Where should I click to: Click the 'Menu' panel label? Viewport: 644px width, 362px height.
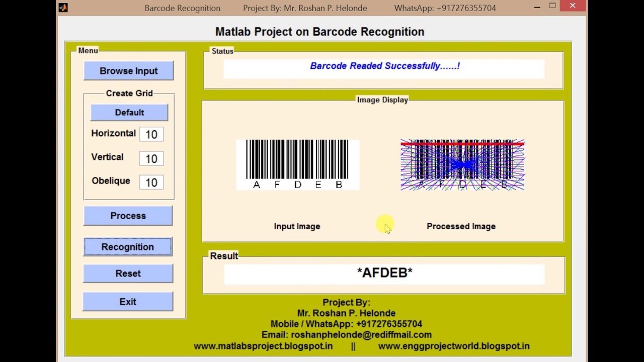[88, 51]
